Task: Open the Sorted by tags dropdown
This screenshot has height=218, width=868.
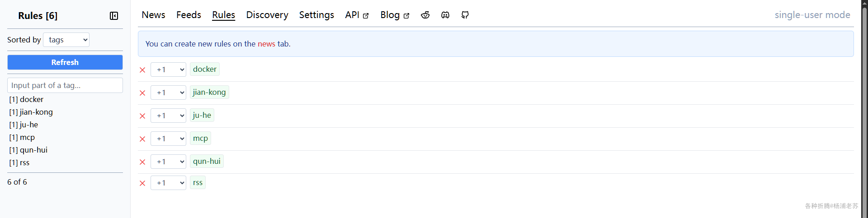Action: [x=66, y=40]
